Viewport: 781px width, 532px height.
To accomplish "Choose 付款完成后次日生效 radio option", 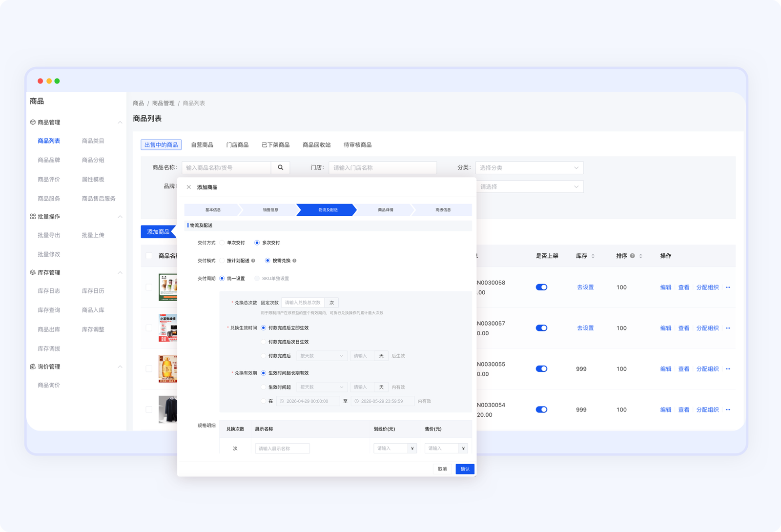I will 264,342.
